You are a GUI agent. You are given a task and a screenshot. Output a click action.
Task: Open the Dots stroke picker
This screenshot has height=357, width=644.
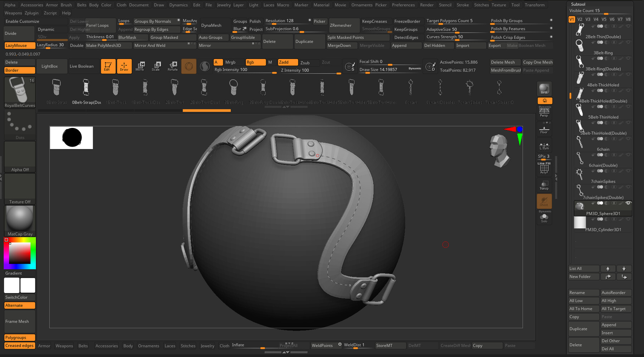[x=20, y=125]
